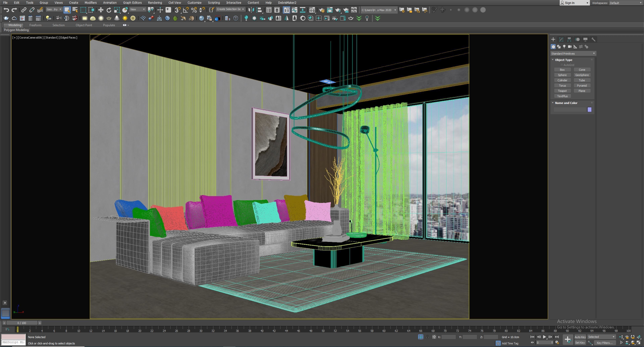Open the Motion panel icon
This screenshot has height=347, width=644.
coord(577,39)
